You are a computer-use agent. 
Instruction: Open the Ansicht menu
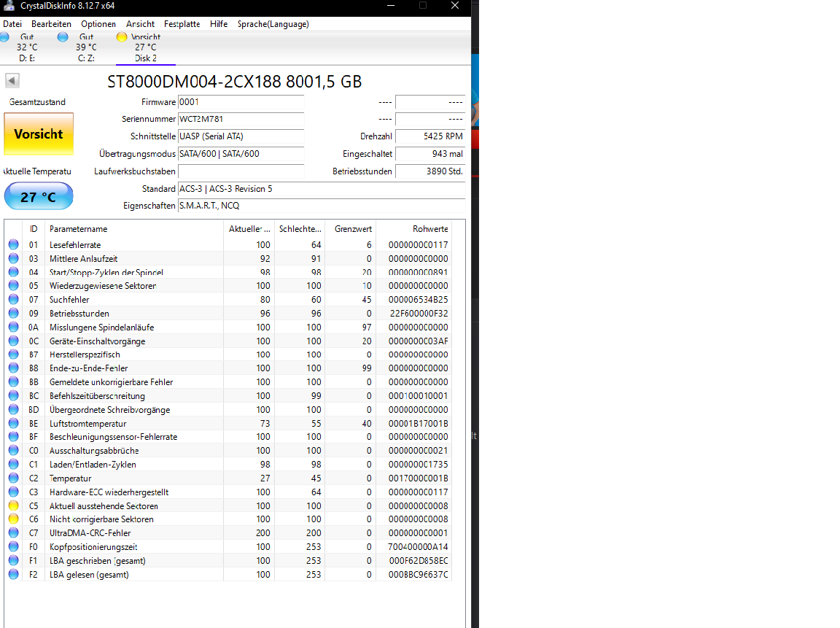(x=140, y=24)
